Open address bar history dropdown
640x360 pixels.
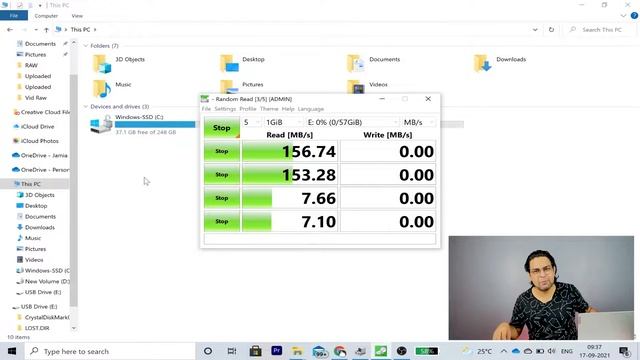535,30
